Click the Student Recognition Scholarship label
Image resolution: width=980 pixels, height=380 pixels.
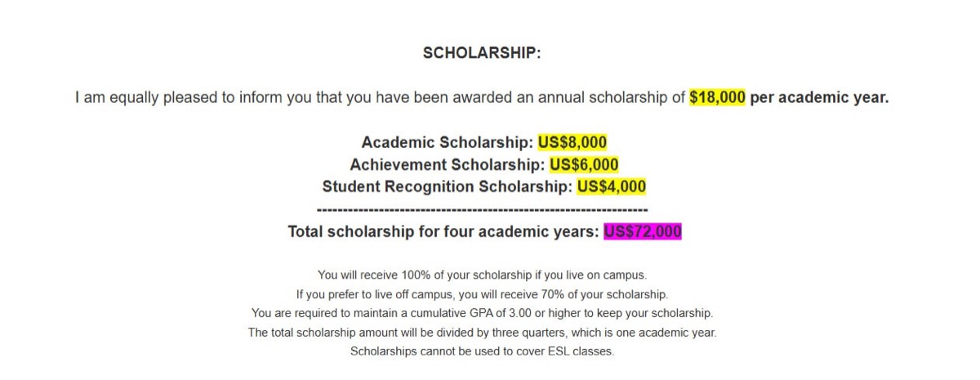[x=448, y=186]
